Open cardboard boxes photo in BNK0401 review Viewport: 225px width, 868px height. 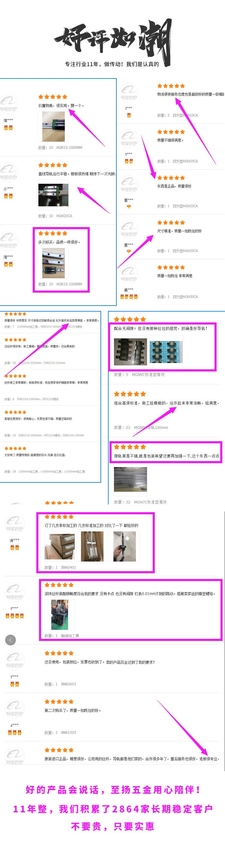click(x=59, y=546)
